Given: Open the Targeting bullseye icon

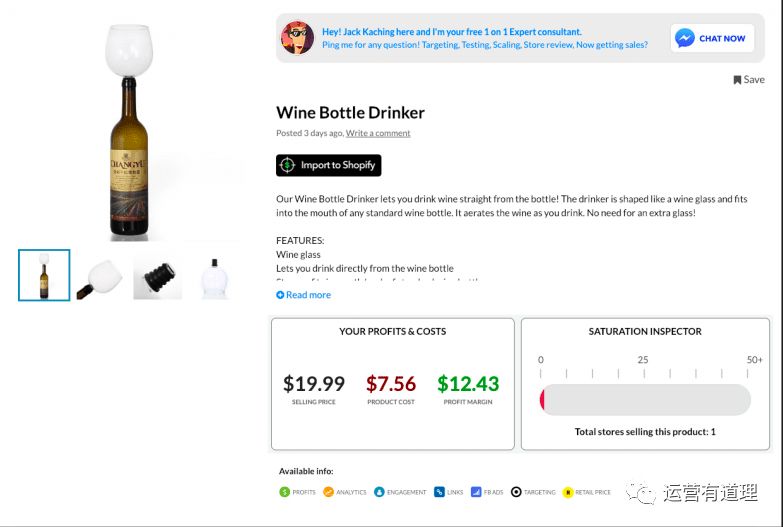Looking at the screenshot, I should 516,492.
